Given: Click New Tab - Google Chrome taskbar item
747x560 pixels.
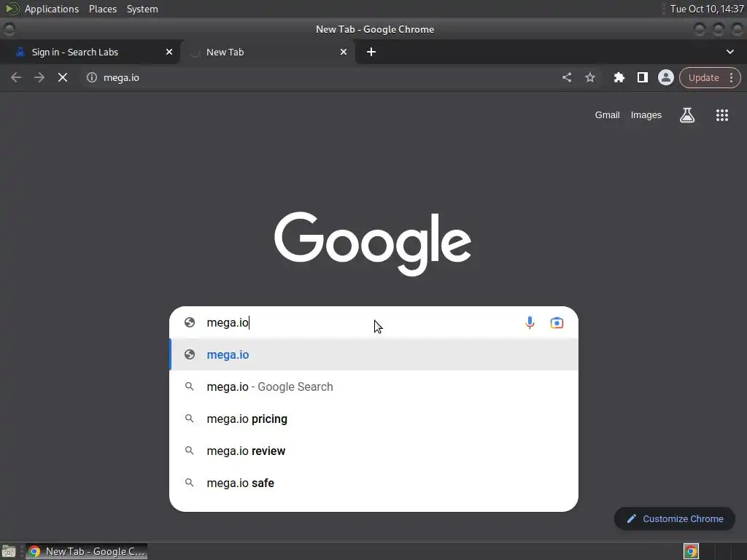Looking at the screenshot, I should coord(86,551).
